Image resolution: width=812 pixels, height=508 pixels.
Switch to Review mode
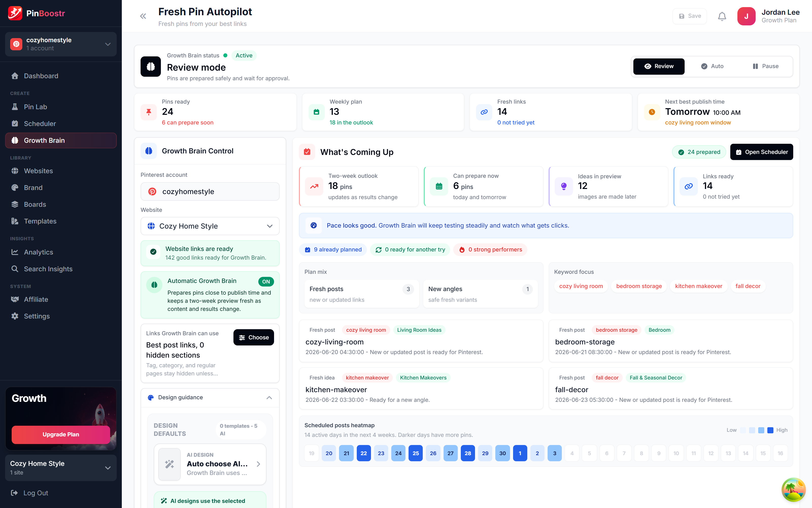[659, 66]
